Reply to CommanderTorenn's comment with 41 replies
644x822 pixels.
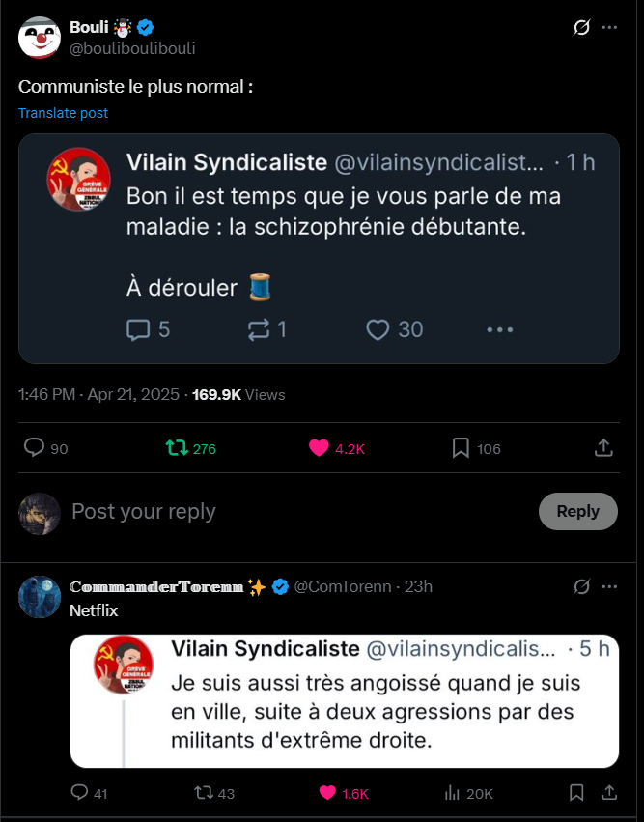coord(80,793)
